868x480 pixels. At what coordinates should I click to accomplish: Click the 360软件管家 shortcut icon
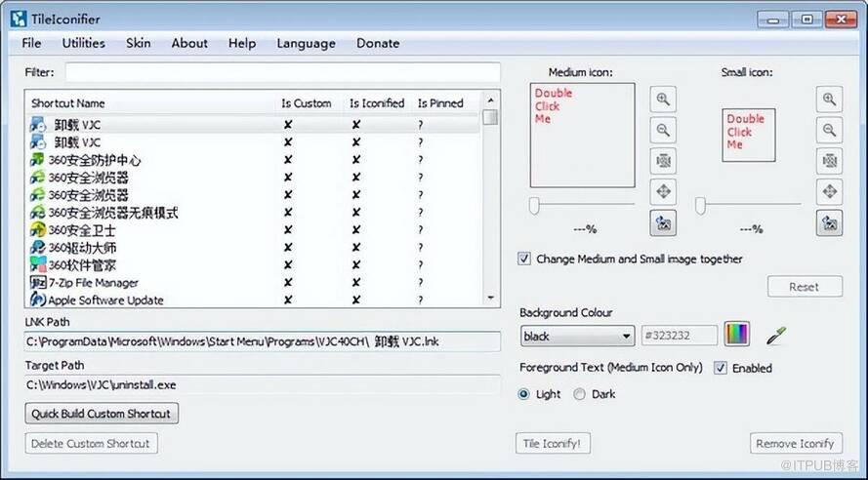(x=37, y=265)
